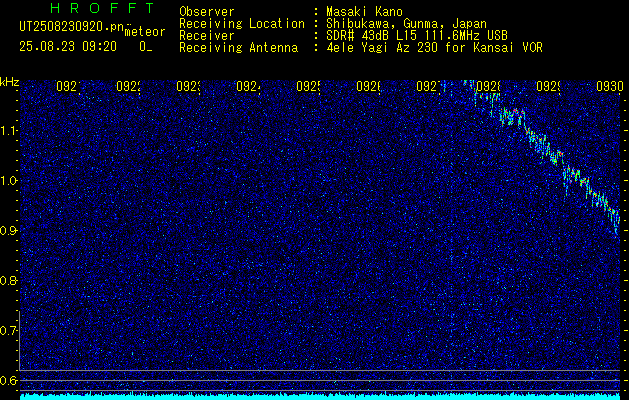The width and height of the screenshot is (629, 400).
Task: Click the 0924 time marker
Action: [248, 86]
